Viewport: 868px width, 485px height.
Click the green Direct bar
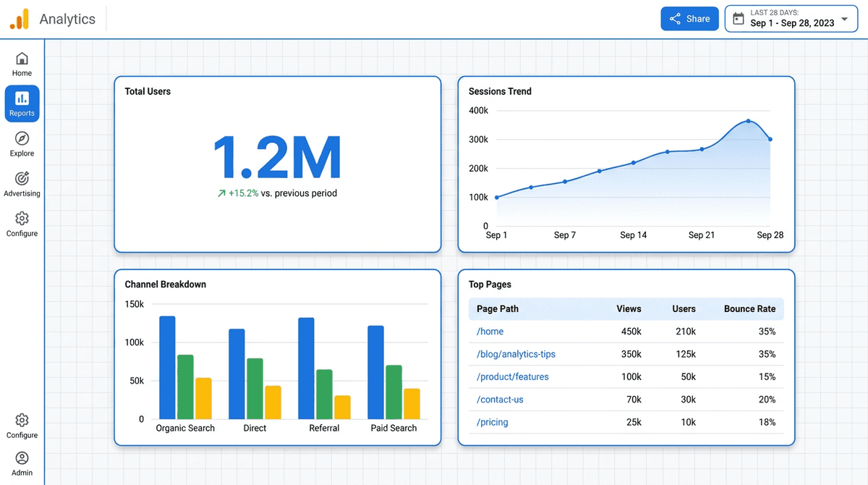pos(255,389)
